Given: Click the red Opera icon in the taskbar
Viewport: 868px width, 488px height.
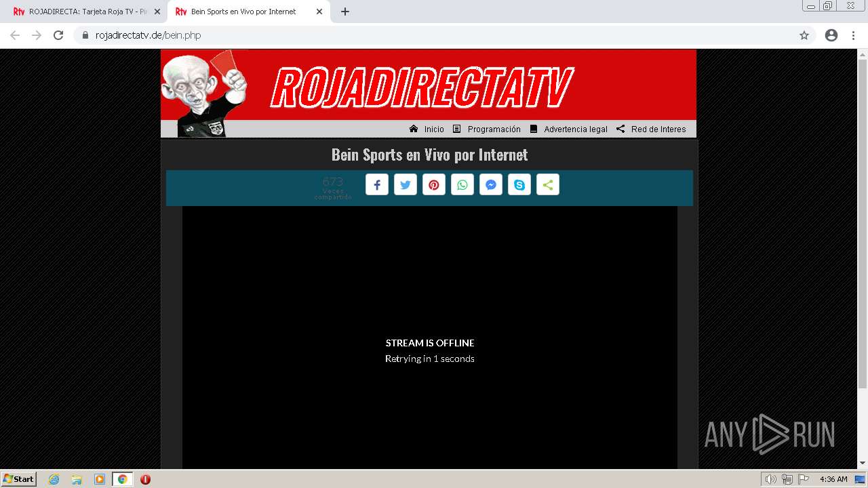Looking at the screenshot, I should pos(145,479).
